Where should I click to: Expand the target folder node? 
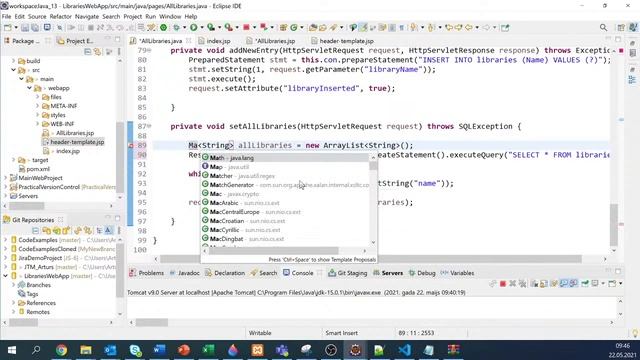(x=13, y=160)
